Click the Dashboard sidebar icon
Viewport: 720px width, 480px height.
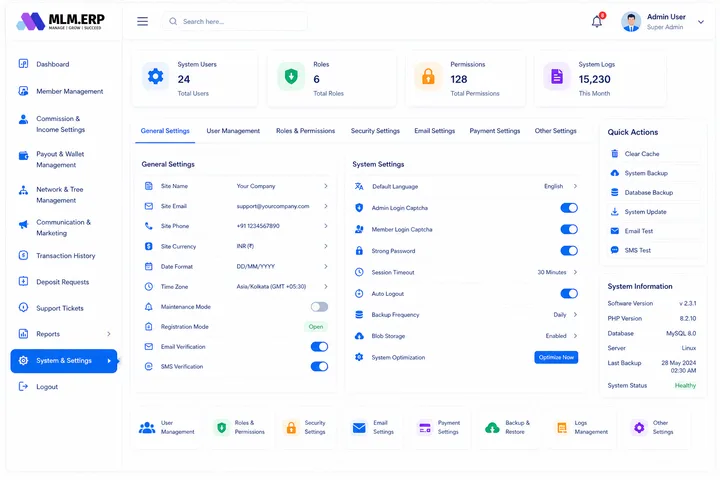click(23, 63)
